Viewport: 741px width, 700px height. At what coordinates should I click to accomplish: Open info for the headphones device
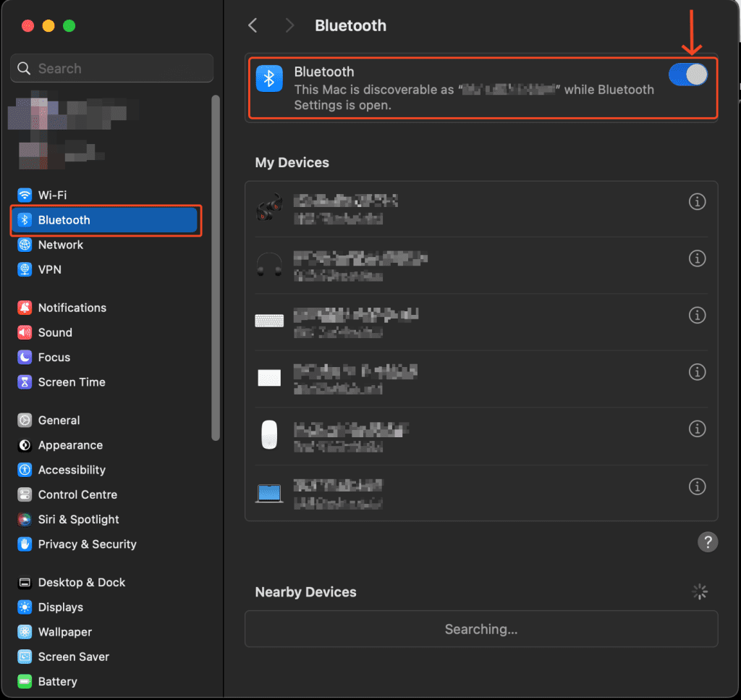click(697, 258)
